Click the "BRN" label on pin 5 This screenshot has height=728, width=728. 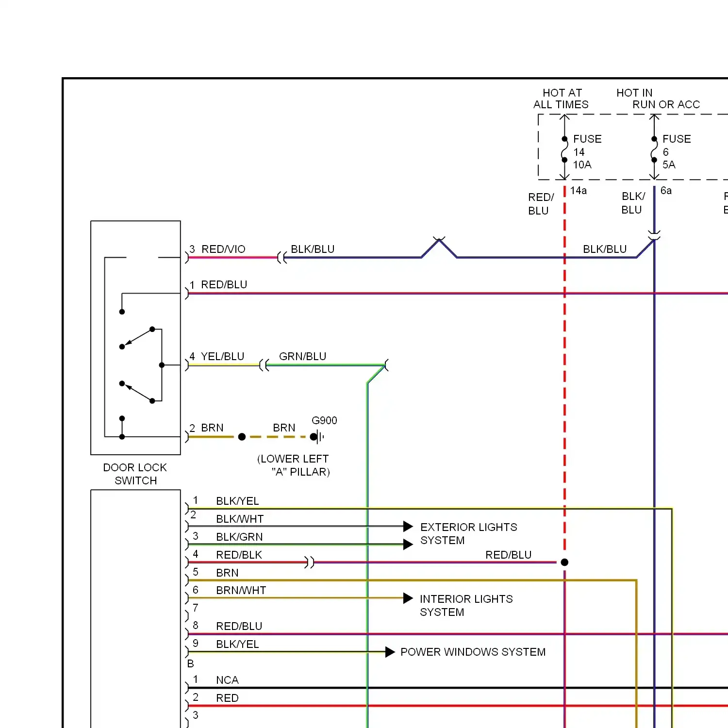tap(227, 573)
